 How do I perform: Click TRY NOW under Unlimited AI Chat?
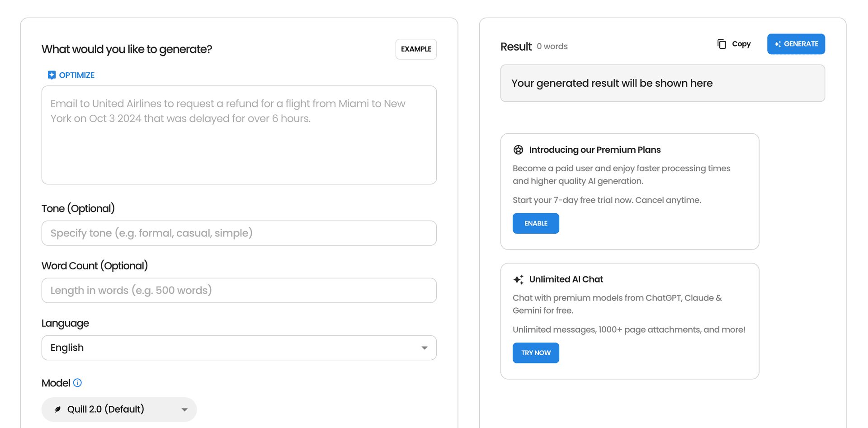coord(536,353)
